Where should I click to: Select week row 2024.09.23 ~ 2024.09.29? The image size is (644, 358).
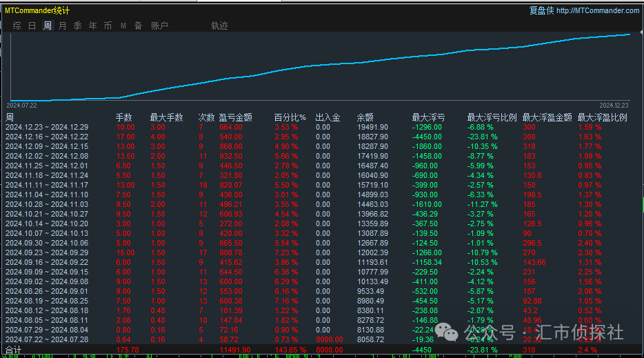tap(322, 252)
